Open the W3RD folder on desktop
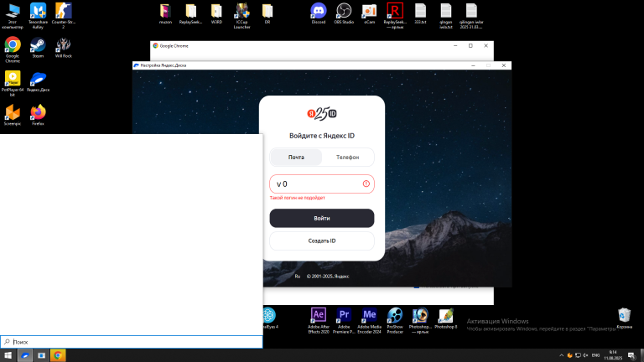 (216, 14)
